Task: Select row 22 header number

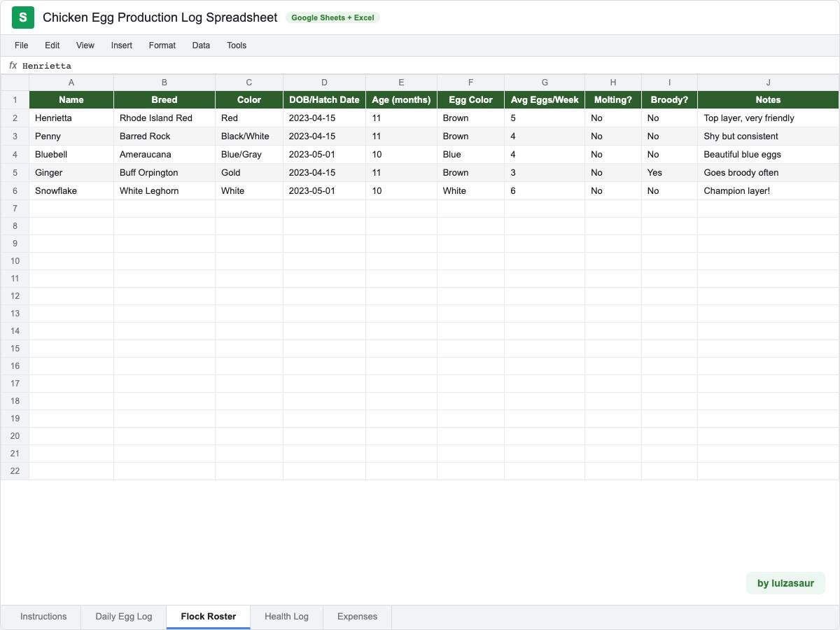Action: pos(15,471)
